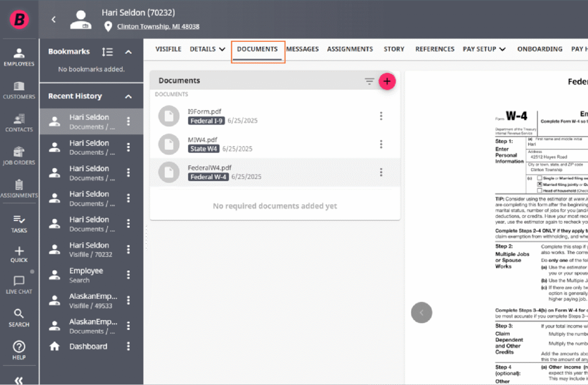Click the Dashboard entry in Recent History
This screenshot has width=588, height=385.
88,347
